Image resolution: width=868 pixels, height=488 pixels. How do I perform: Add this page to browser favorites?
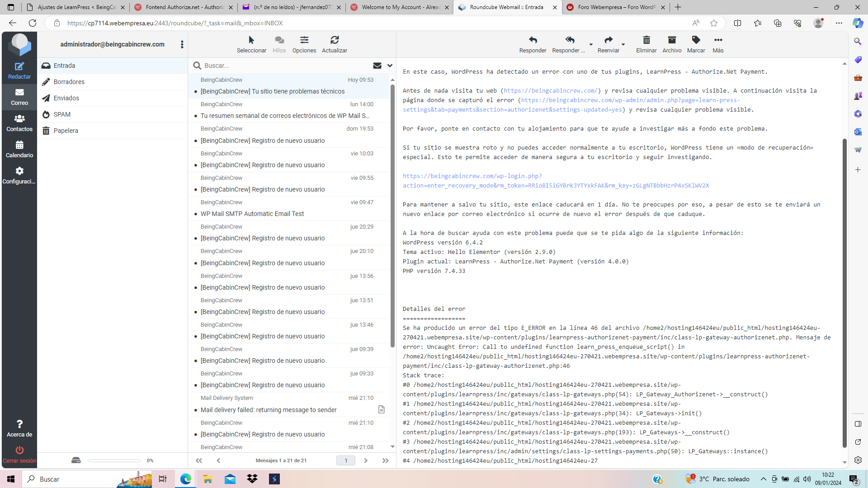click(714, 23)
